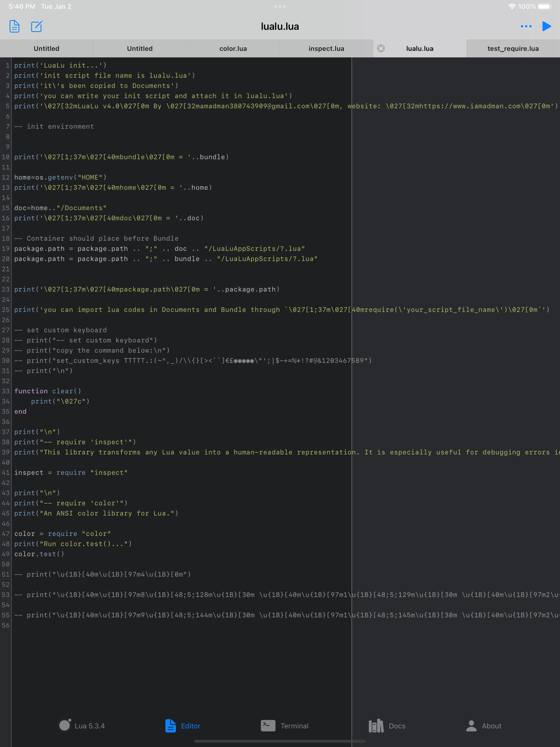
Task: Tap the home indicator bar at bottom
Action: coord(280,742)
